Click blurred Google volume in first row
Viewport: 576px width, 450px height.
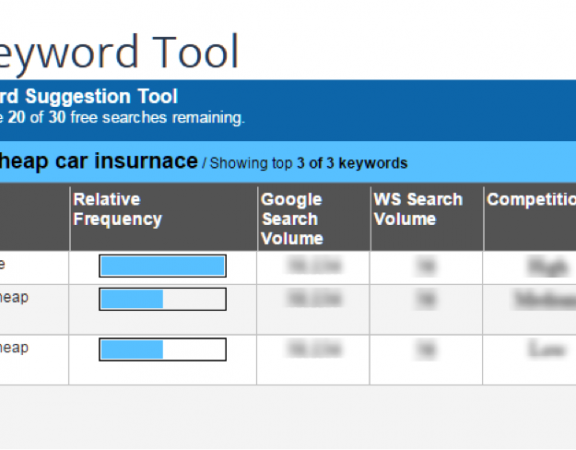314,266
